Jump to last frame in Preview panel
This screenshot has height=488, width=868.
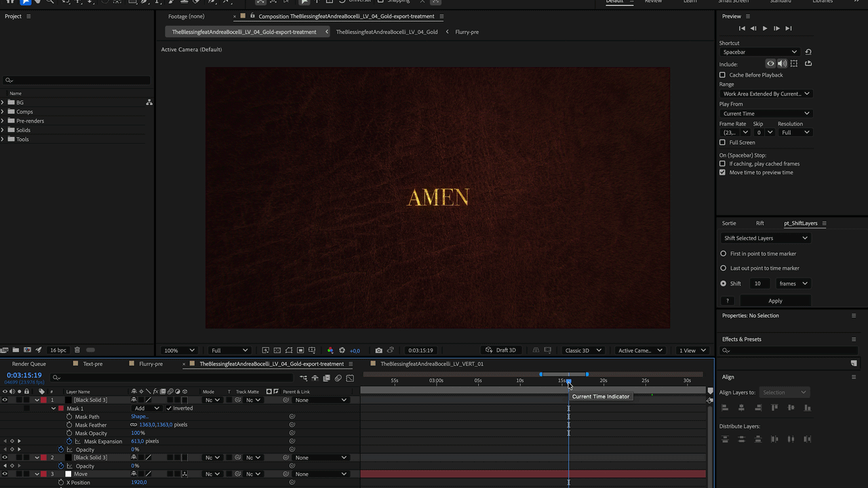coord(788,28)
